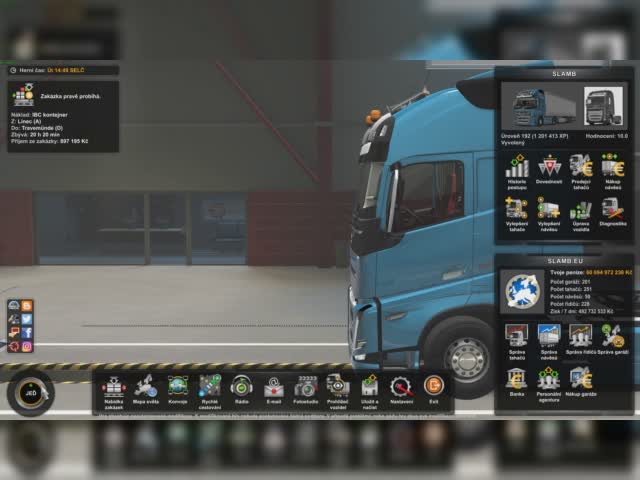640x480 pixels.
Task: Open the Banka bank screen
Action: [517, 382]
